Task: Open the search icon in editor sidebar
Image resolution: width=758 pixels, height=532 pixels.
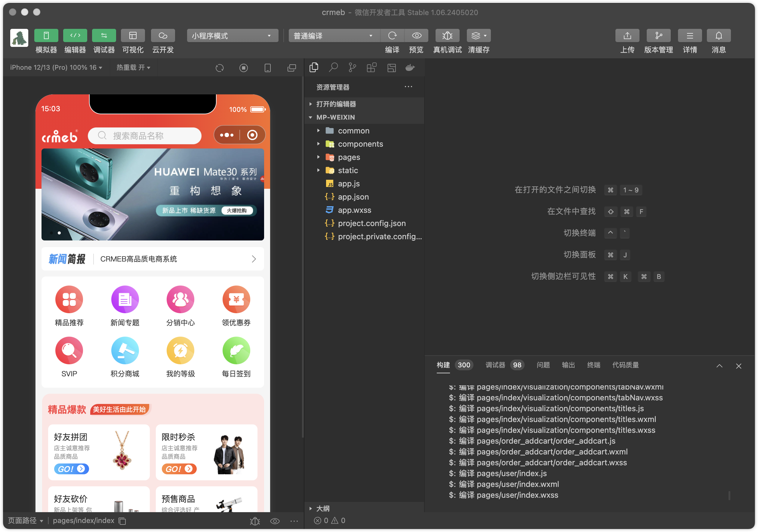Action: [x=333, y=68]
